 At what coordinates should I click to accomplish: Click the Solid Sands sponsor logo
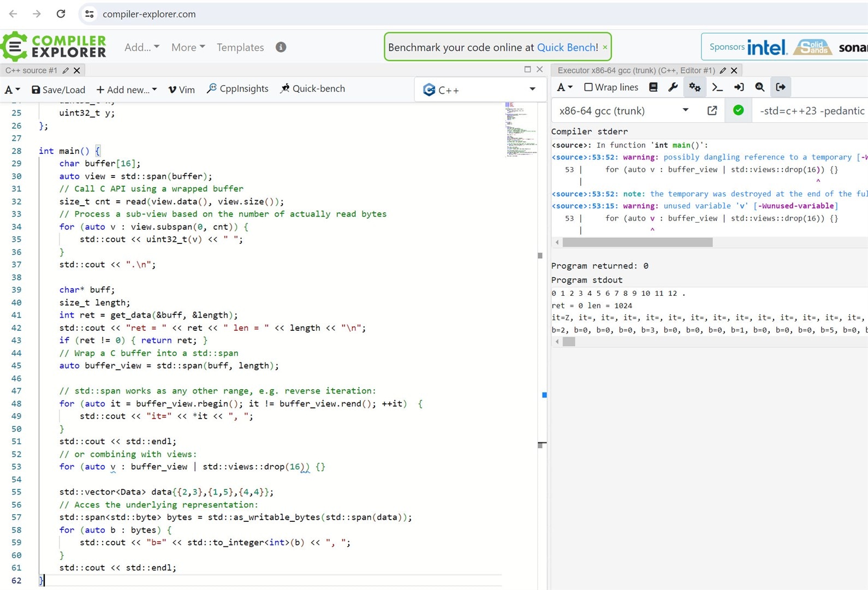click(x=812, y=47)
